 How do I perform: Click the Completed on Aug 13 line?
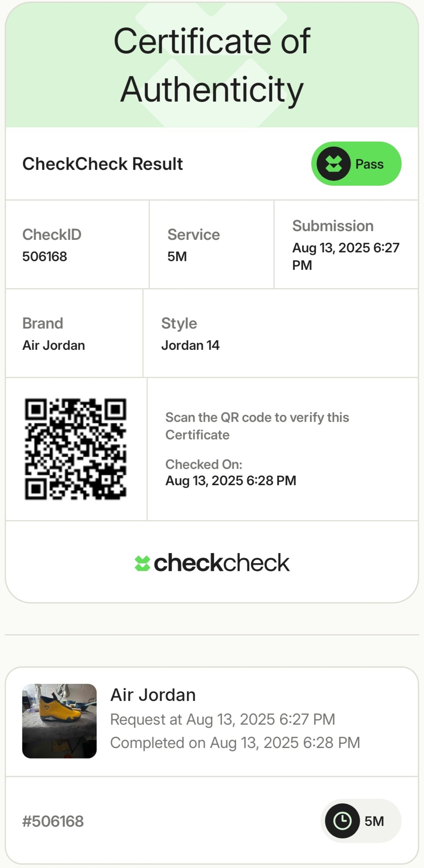tap(235, 743)
